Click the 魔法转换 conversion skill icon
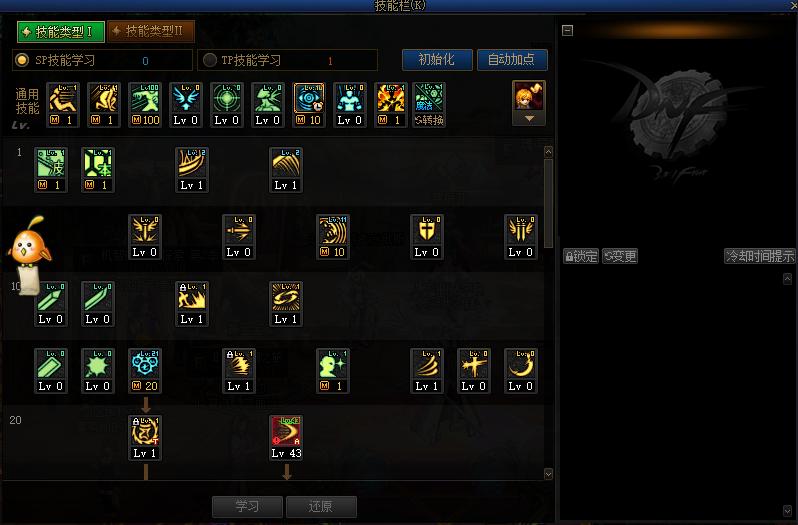The width and height of the screenshot is (798, 525). pos(429,104)
